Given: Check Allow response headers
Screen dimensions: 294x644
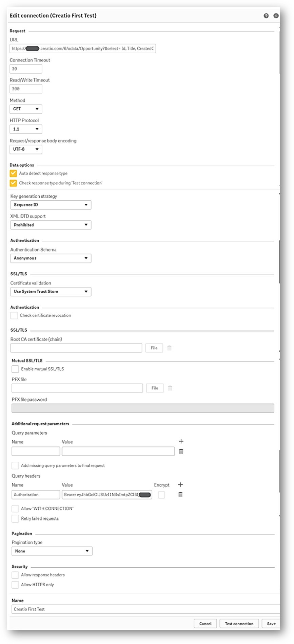Looking at the screenshot, I should pos(15,575).
